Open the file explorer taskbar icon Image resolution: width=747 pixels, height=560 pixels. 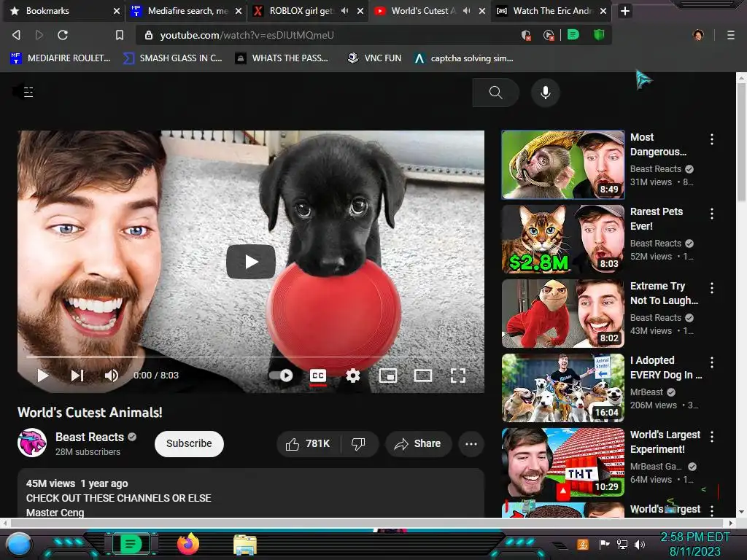pos(245,545)
